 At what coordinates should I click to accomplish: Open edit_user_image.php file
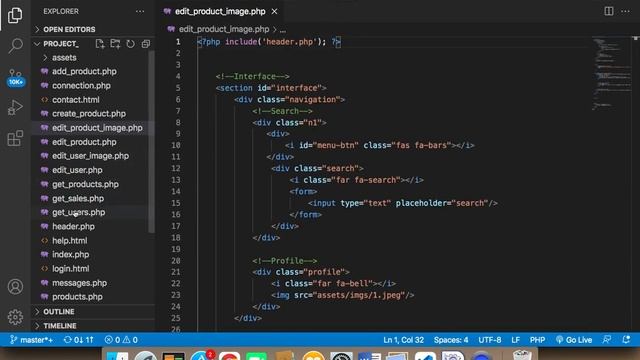90,156
